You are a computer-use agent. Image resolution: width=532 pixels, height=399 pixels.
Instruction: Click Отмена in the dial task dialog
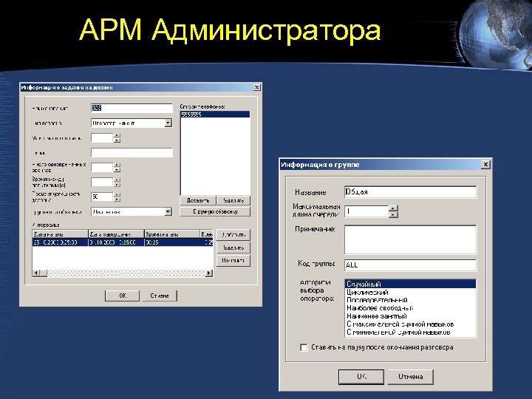coord(160,296)
